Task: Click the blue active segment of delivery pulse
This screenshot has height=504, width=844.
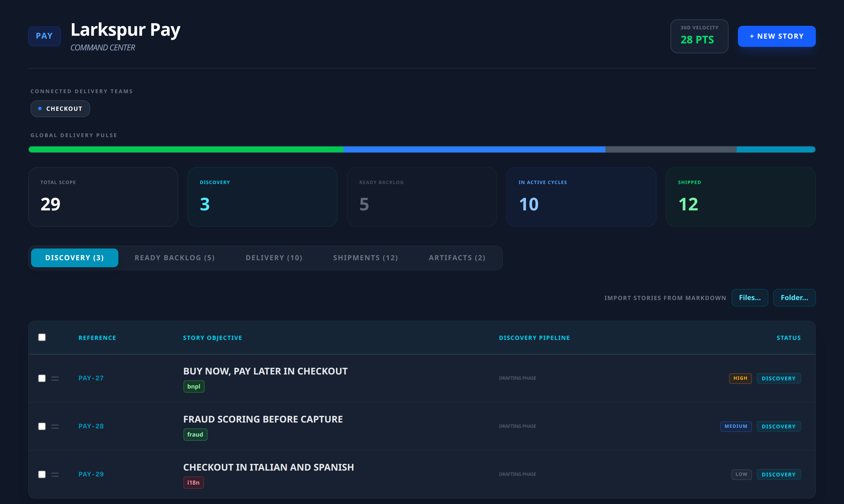Action: tap(474, 149)
